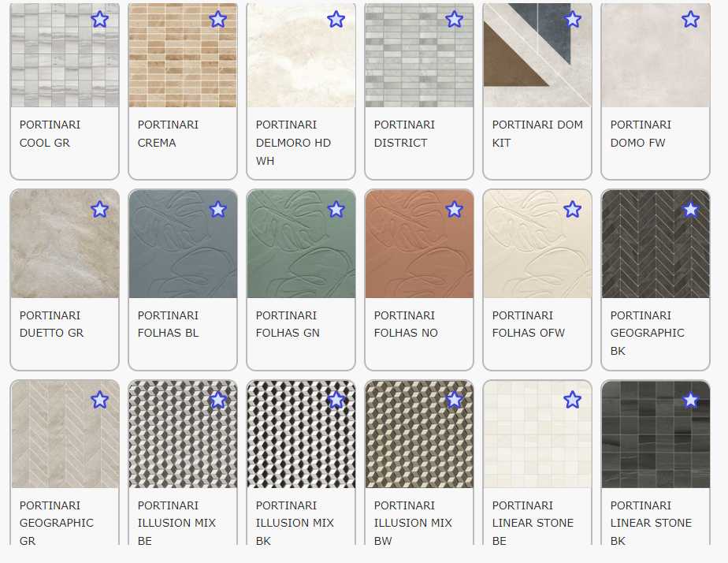Favorite the Portinari Crema tile
Viewport: 728px width, 563px height.
tap(217, 19)
